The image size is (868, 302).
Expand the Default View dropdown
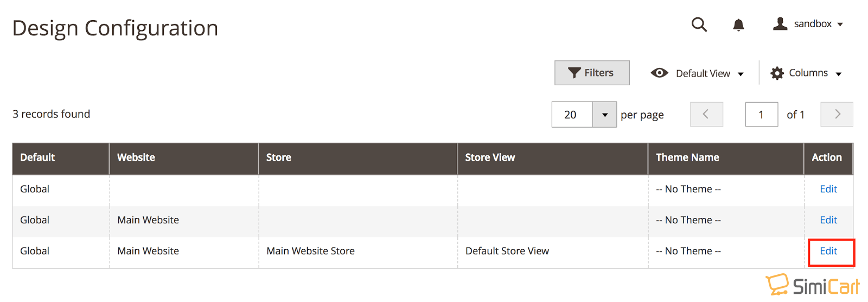pos(697,73)
